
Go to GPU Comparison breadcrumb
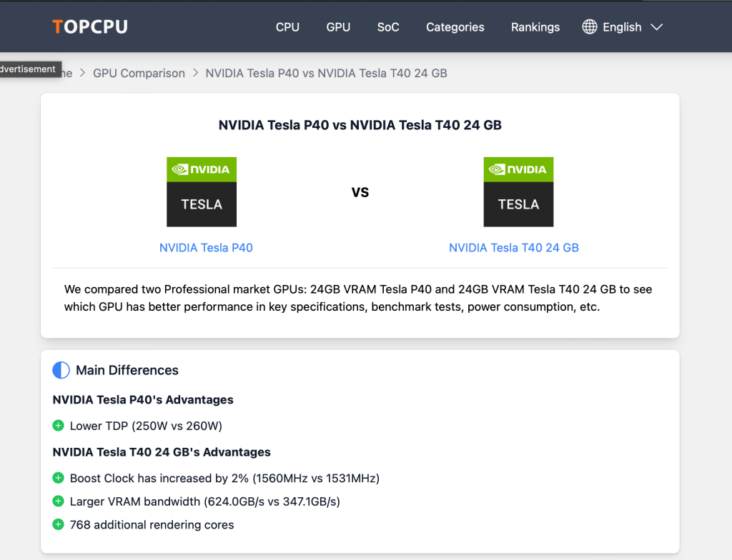tap(139, 73)
